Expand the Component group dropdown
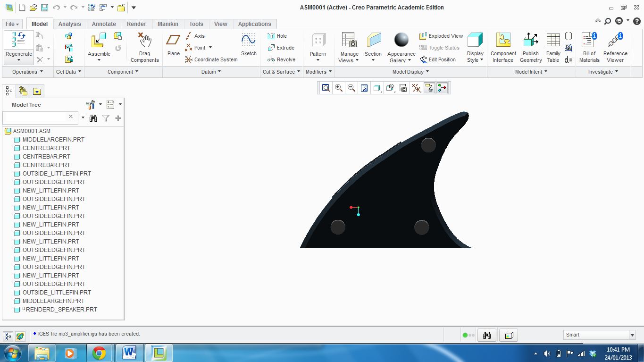The image size is (644, 362). pyautogui.click(x=123, y=72)
